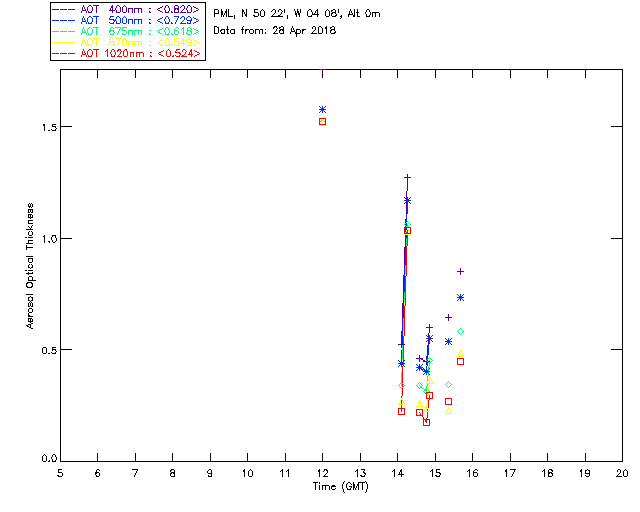Image resolution: width=640 pixels, height=512 pixels.
Task: Click the highest purple plus marker near 1.27
Action: (407, 178)
